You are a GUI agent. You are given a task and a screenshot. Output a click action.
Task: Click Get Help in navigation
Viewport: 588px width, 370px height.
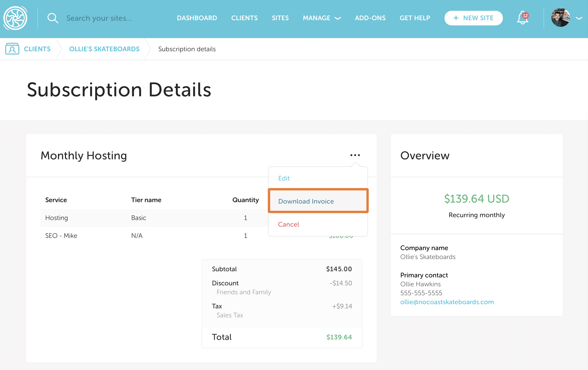pos(415,18)
